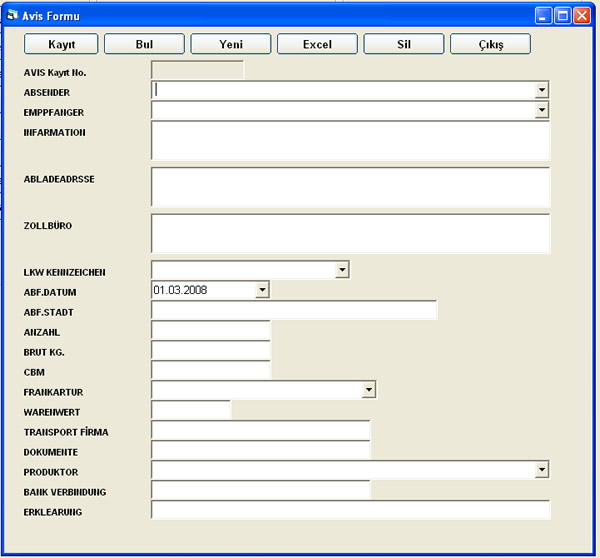Focus the ANZAHL input field
Viewport: 600px width, 558px height.
[x=211, y=330]
